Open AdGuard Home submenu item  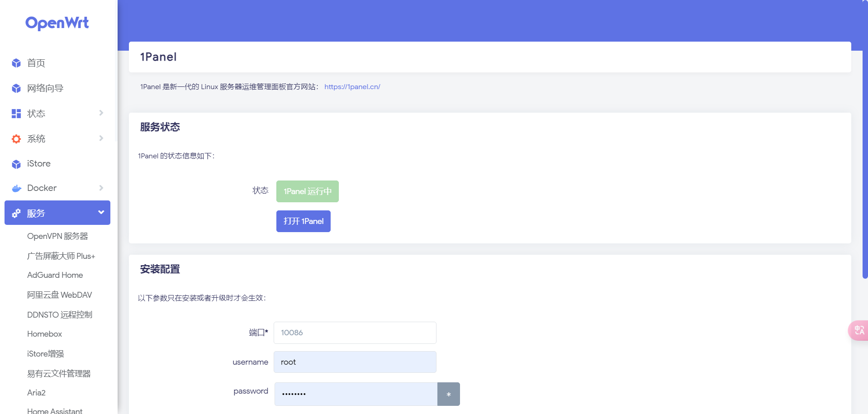[55, 275]
